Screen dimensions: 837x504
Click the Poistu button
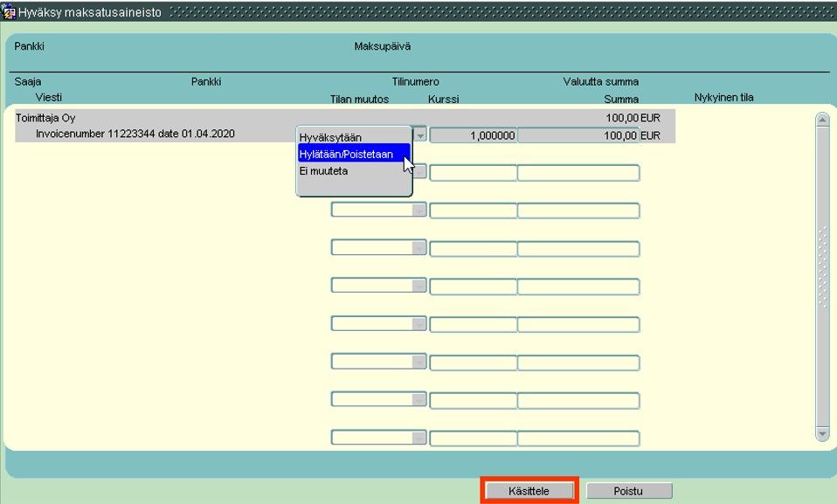[x=629, y=491]
